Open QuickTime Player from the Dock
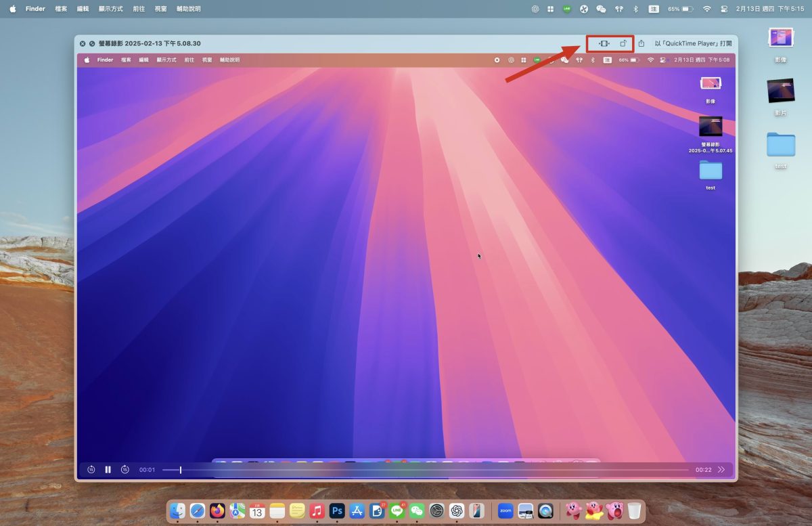Image resolution: width=812 pixels, height=526 pixels. (545, 510)
